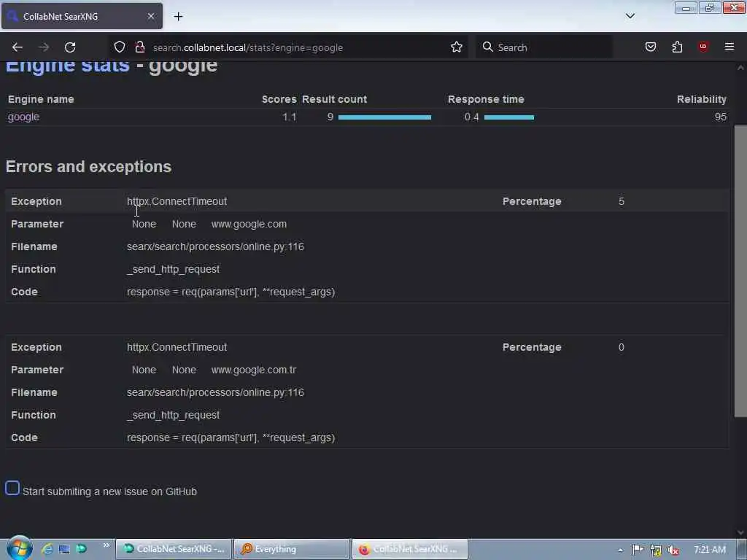Open a new tab with plus button
The height and width of the screenshot is (560, 747).
178,16
